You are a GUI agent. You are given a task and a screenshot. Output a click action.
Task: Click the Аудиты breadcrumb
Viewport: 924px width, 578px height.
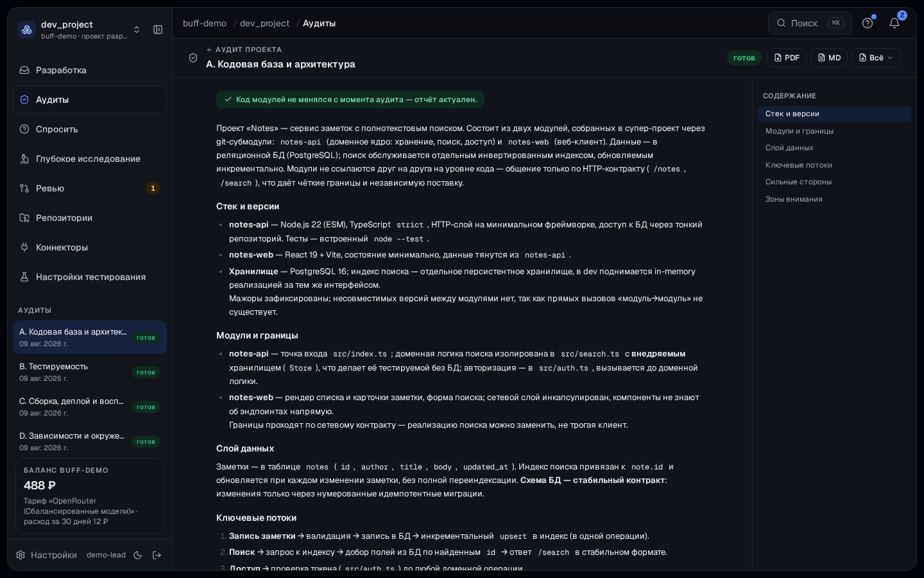[319, 23]
